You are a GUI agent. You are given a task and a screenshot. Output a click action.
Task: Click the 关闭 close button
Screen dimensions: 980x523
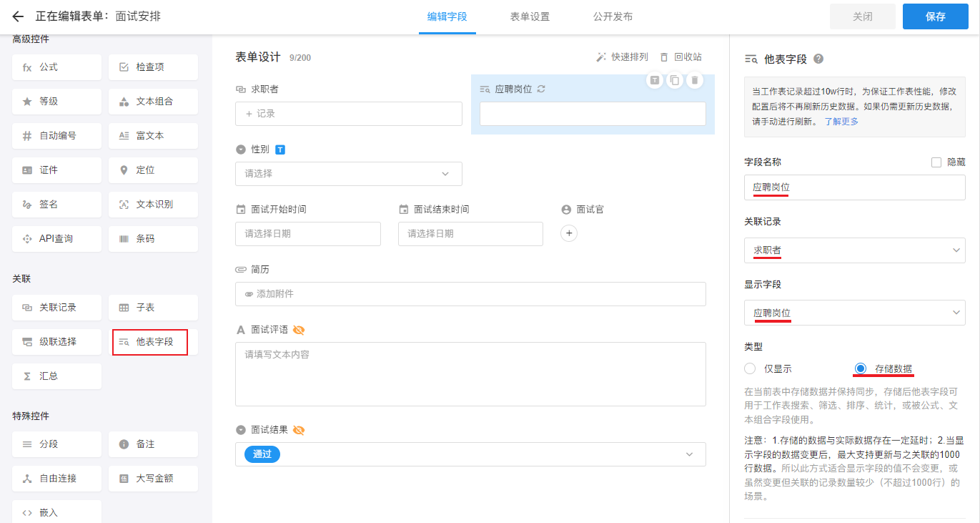863,16
